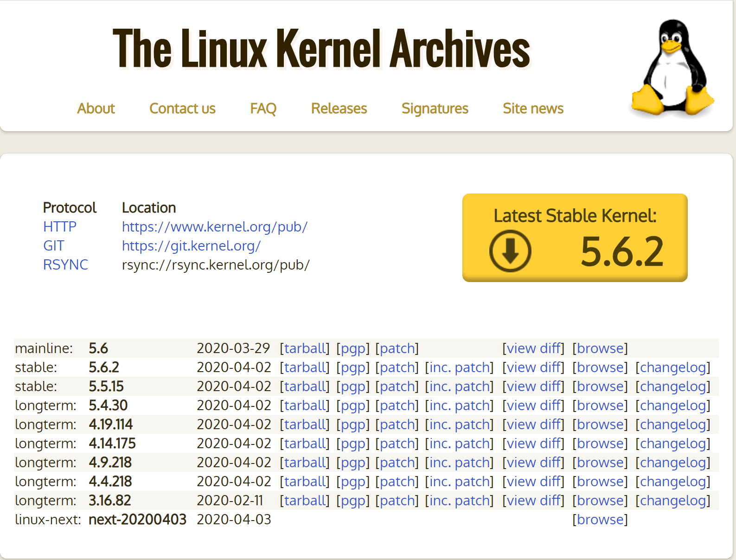Open changelog for longterm 4.9.218
This screenshot has height=560, width=736.
673,463
